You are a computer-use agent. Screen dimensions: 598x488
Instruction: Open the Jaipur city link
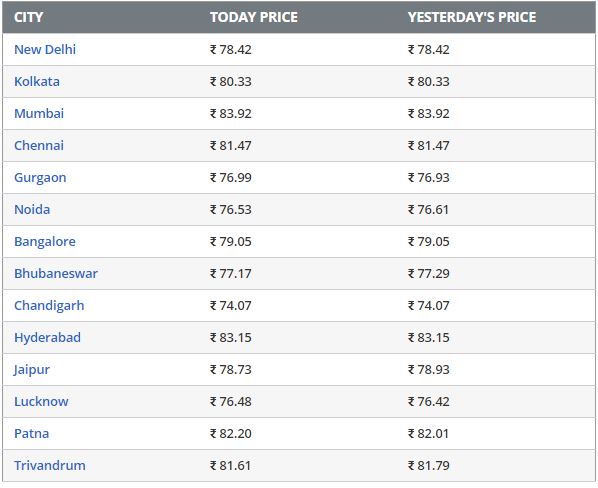coord(32,370)
